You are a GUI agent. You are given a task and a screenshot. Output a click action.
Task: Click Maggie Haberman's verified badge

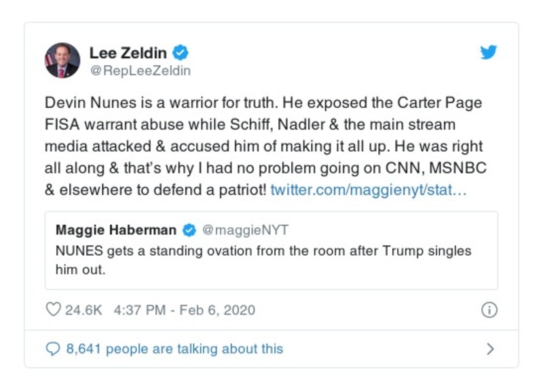[x=189, y=230]
